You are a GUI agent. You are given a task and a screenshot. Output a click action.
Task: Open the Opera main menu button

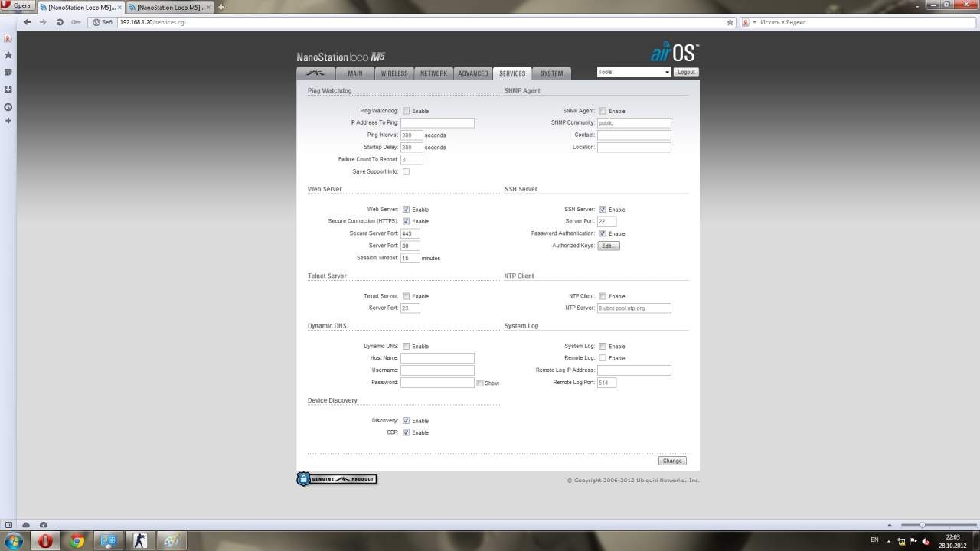coord(18,6)
